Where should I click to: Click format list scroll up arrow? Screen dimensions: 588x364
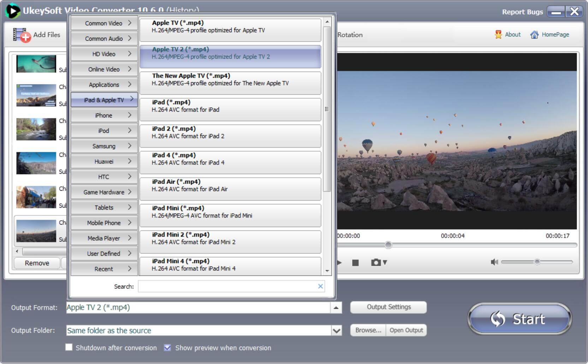[327, 22]
